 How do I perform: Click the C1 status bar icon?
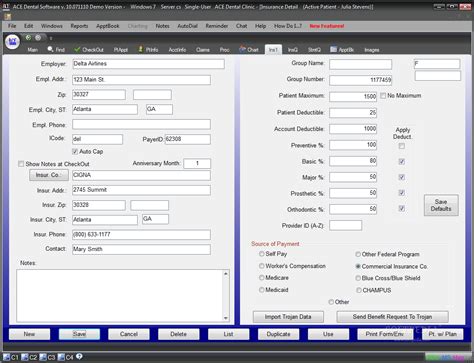(6, 357)
